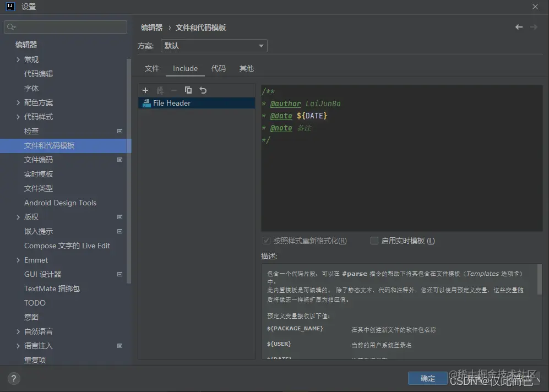Switch to the 代码 tab
The image size is (549, 392).
click(219, 68)
